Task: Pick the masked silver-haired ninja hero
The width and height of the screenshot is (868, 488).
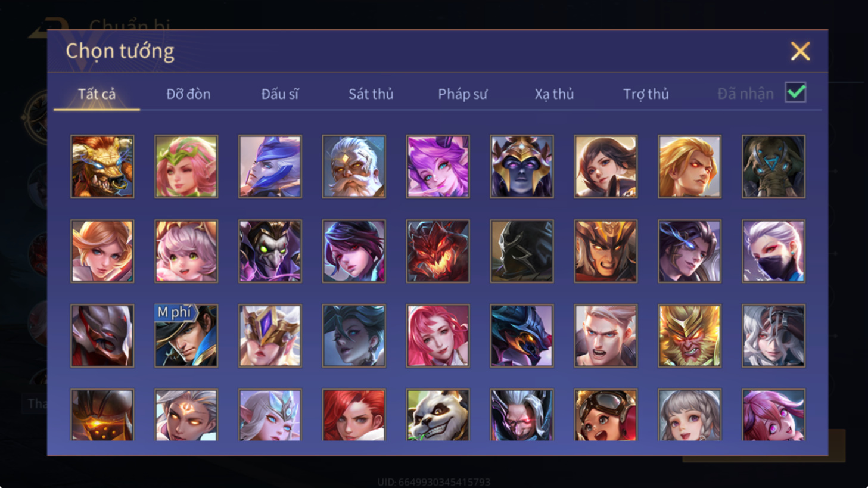Action: click(773, 251)
